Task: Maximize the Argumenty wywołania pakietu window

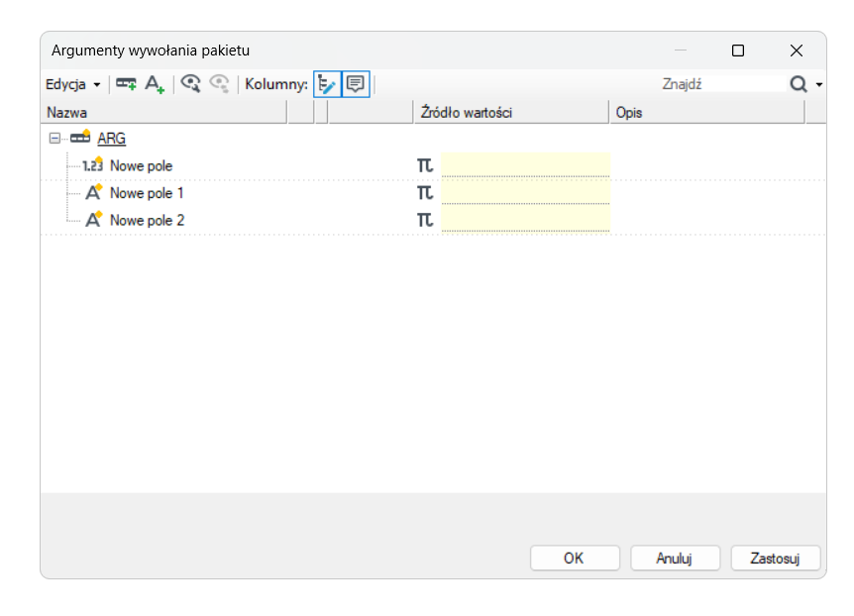Action: point(738,51)
